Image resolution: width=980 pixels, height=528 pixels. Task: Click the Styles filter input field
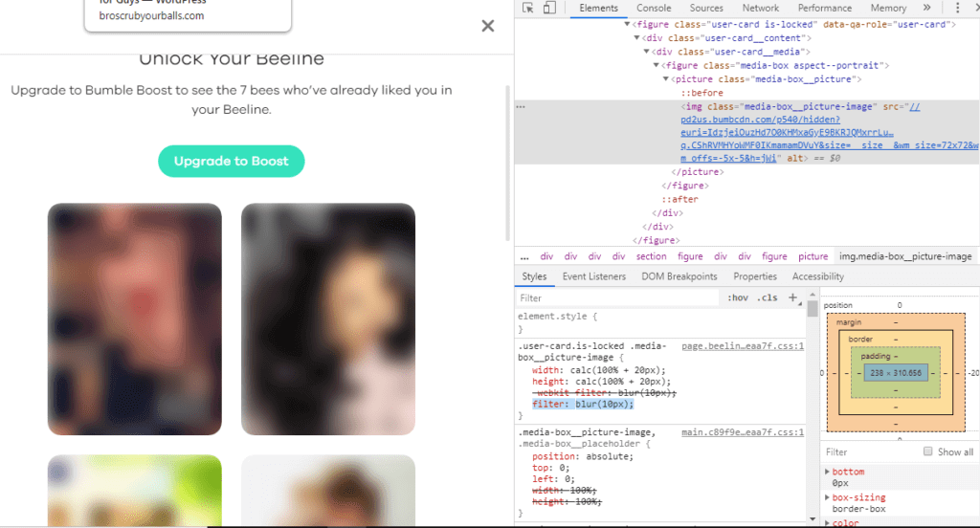click(x=617, y=298)
